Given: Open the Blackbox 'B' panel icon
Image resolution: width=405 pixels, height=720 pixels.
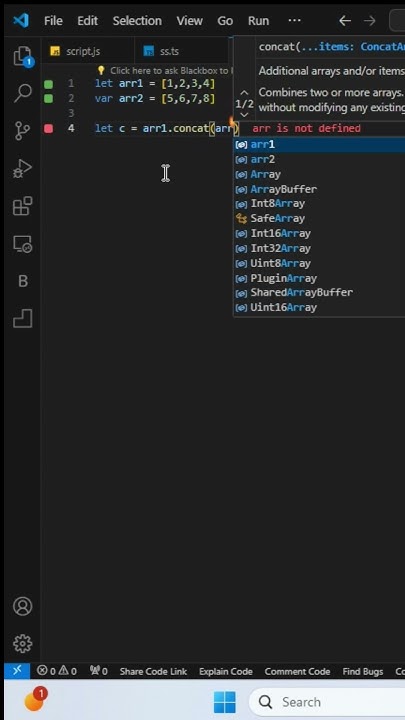Looking at the screenshot, I should pos(22,281).
